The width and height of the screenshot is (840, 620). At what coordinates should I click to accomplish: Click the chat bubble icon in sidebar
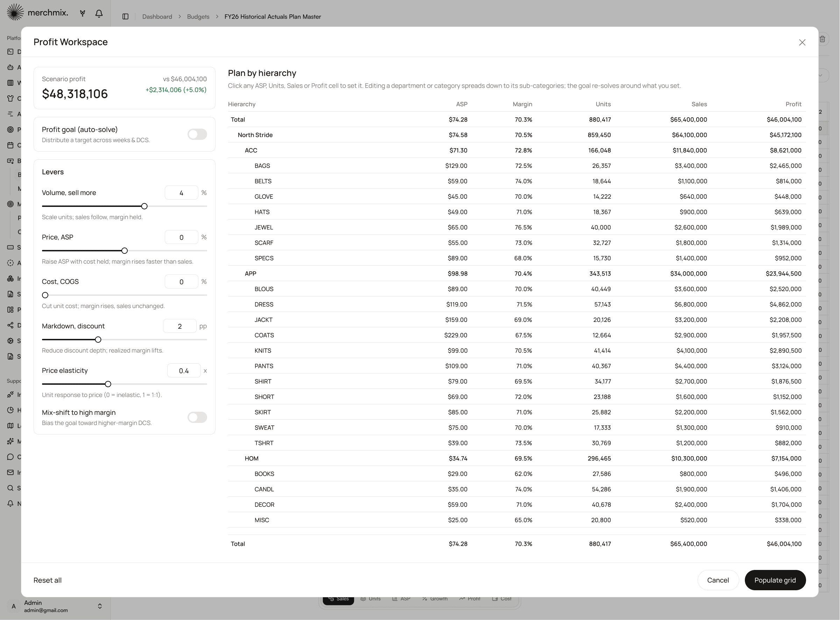[10, 457]
